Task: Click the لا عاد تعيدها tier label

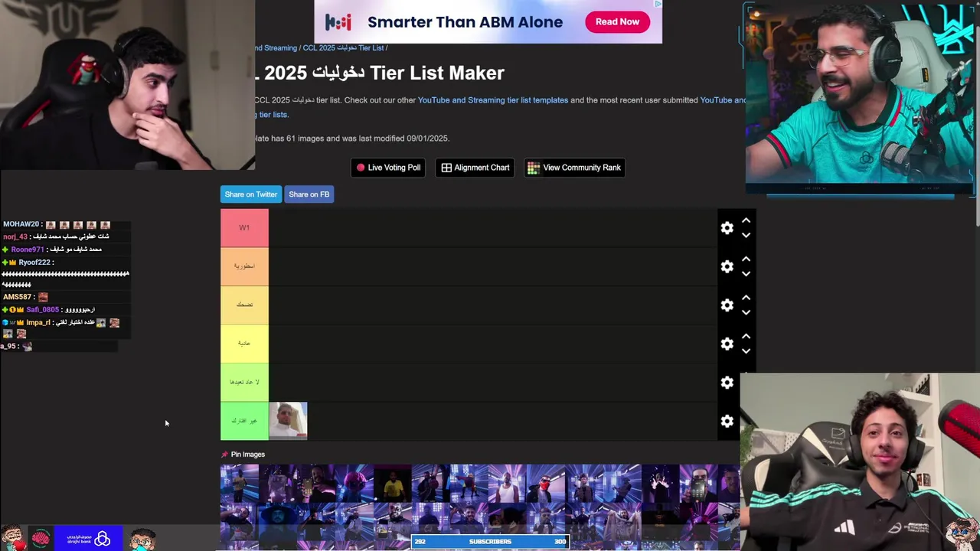Action: 244,383
